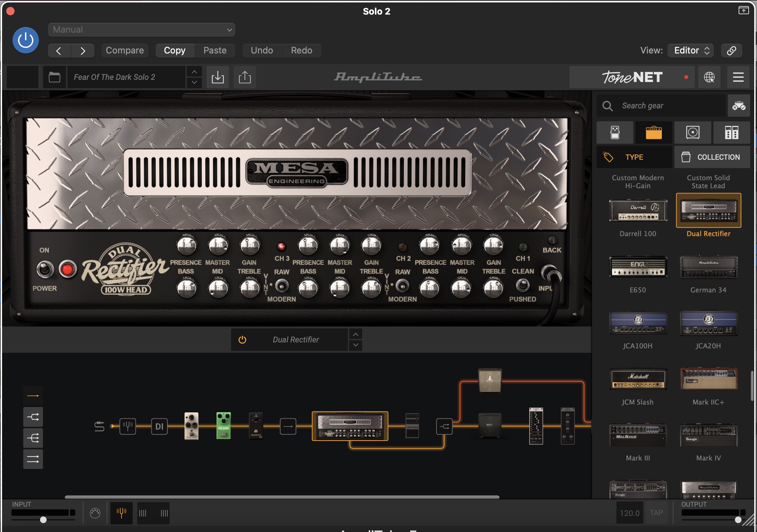Open the ToneNET panel
The width and height of the screenshot is (757, 532).
pos(632,77)
